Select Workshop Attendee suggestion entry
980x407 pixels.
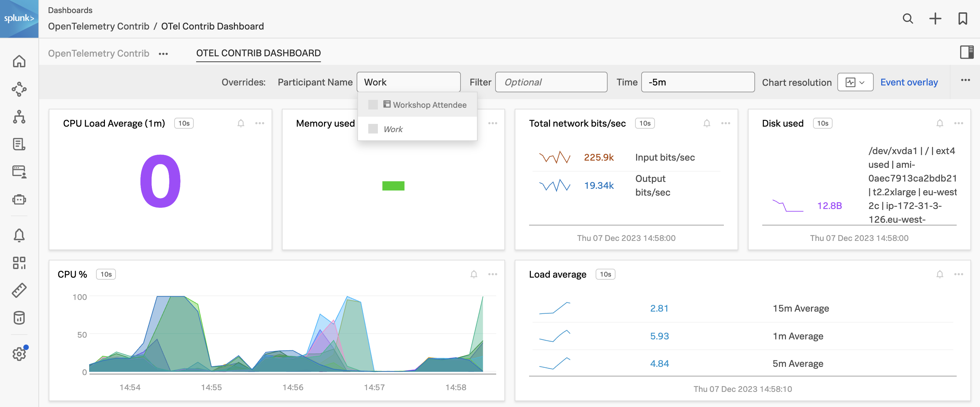(x=417, y=105)
